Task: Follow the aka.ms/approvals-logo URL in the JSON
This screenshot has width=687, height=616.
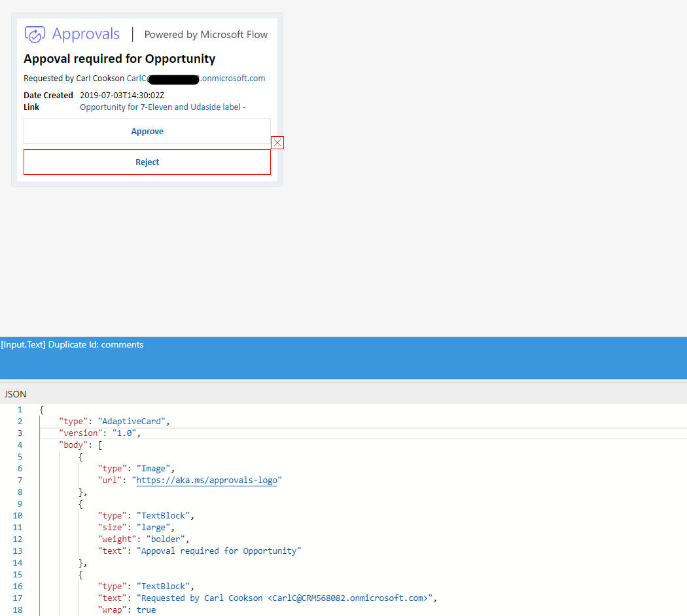Action: pyautogui.click(x=207, y=480)
